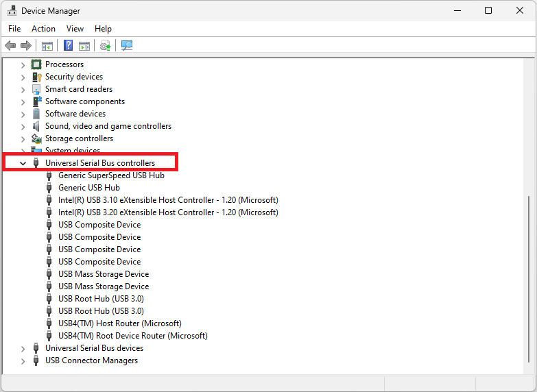Select the USB Connector Managers label
The height and width of the screenshot is (392, 537).
pos(91,360)
